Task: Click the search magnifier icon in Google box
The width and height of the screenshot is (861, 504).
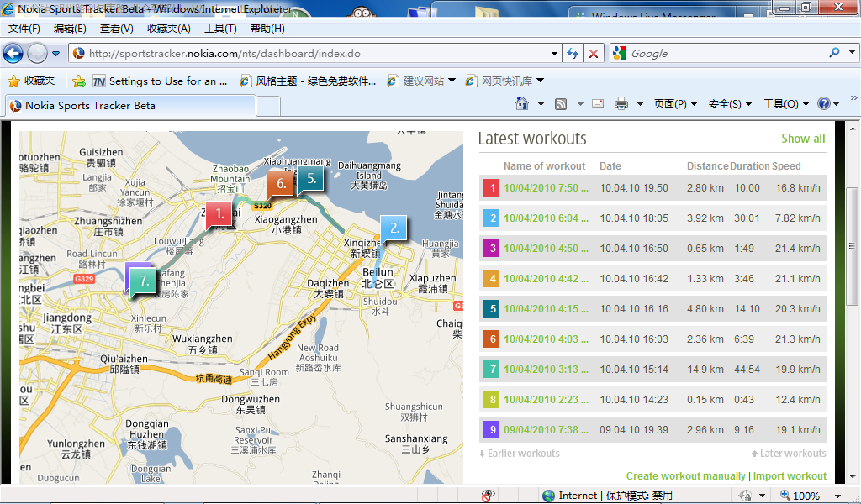Action: (835, 53)
